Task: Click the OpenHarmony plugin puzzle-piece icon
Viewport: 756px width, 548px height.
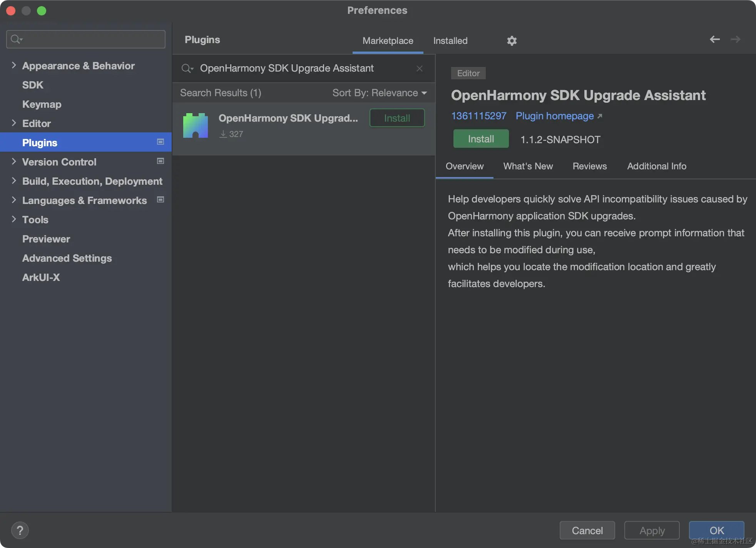Action: click(x=196, y=125)
